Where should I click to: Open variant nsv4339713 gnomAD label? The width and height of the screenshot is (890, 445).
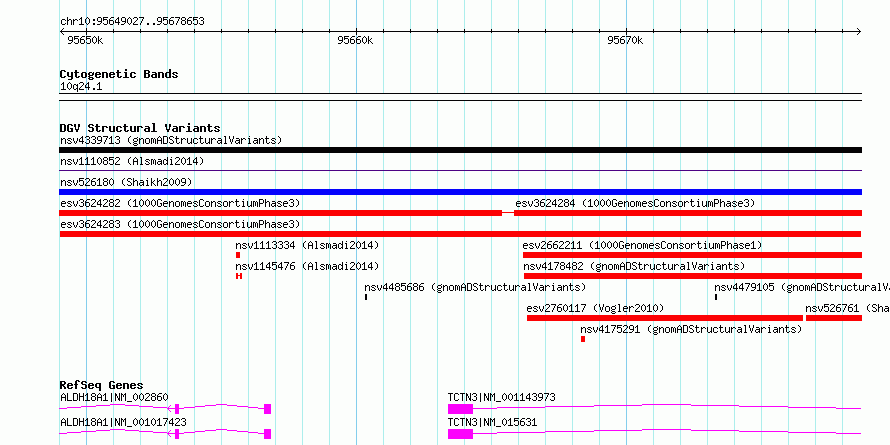click(x=171, y=140)
